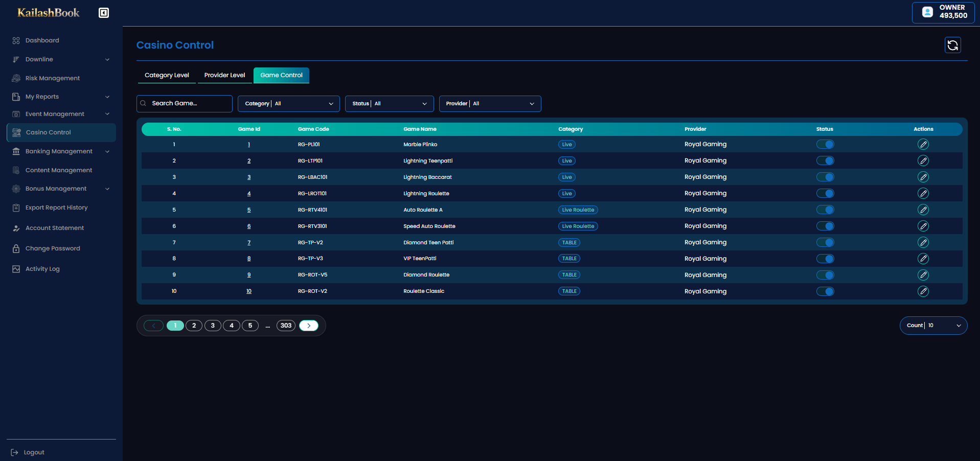Open the Count per page dropdown
Image resolution: width=980 pixels, height=461 pixels.
pyautogui.click(x=933, y=326)
